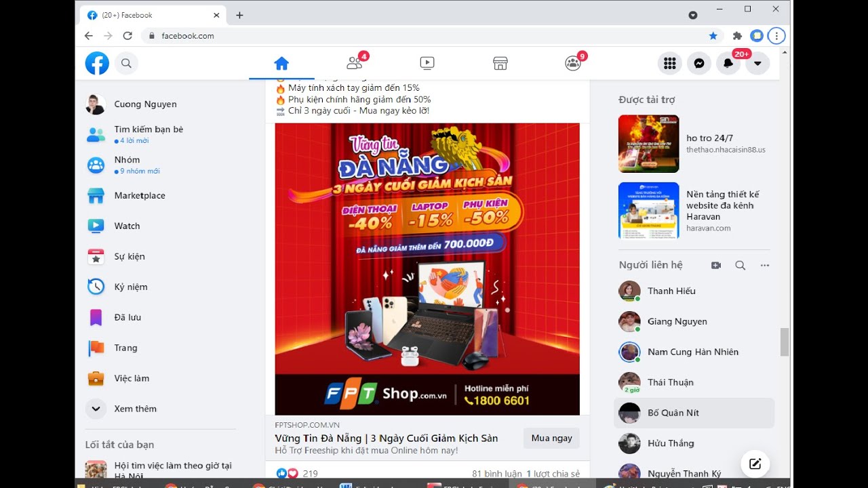The image size is (868, 488).
Task: Open the Chrome extensions puzzle icon
Action: pos(738,36)
